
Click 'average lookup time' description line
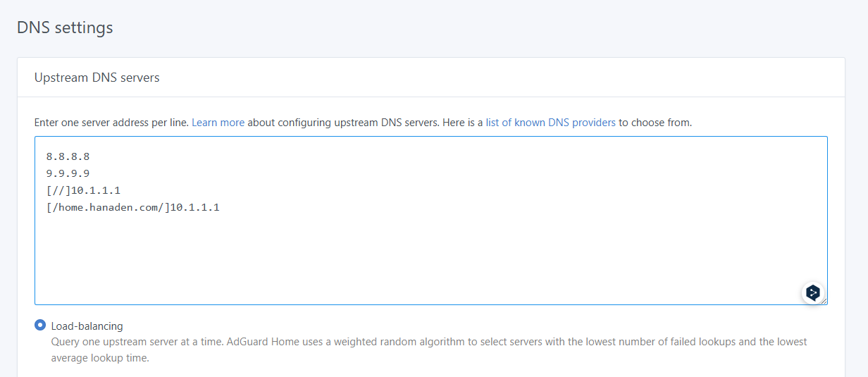click(x=100, y=357)
